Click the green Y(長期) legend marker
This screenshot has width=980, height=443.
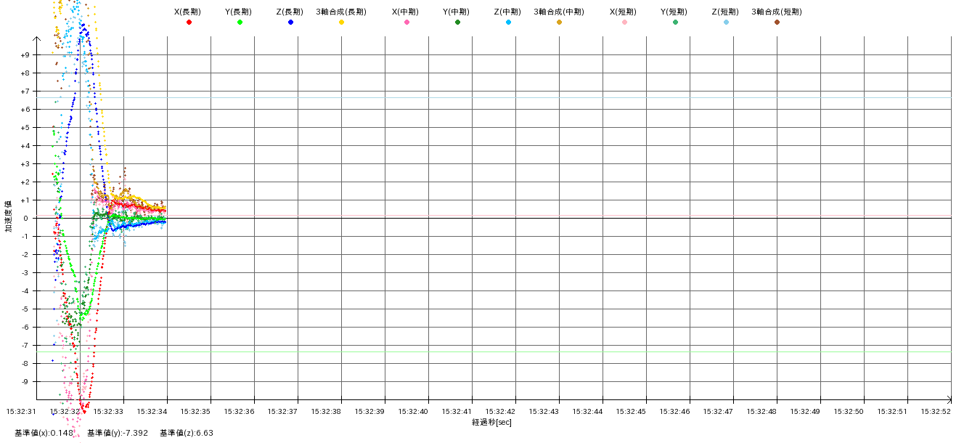pos(240,23)
